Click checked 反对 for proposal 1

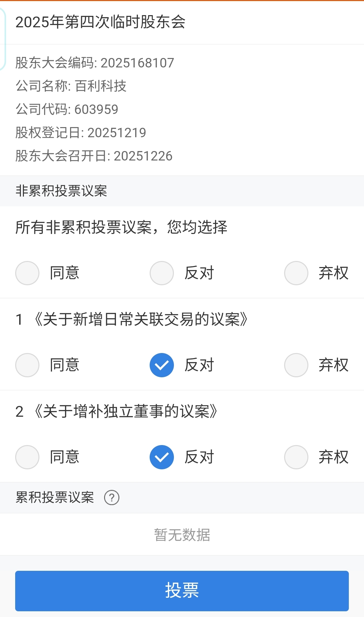[162, 365]
